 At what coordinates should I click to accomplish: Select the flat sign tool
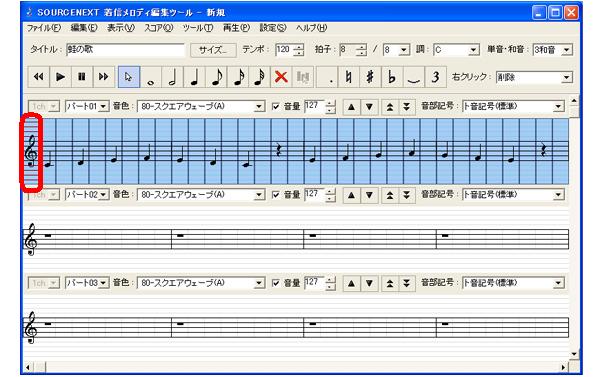pyautogui.click(x=391, y=77)
